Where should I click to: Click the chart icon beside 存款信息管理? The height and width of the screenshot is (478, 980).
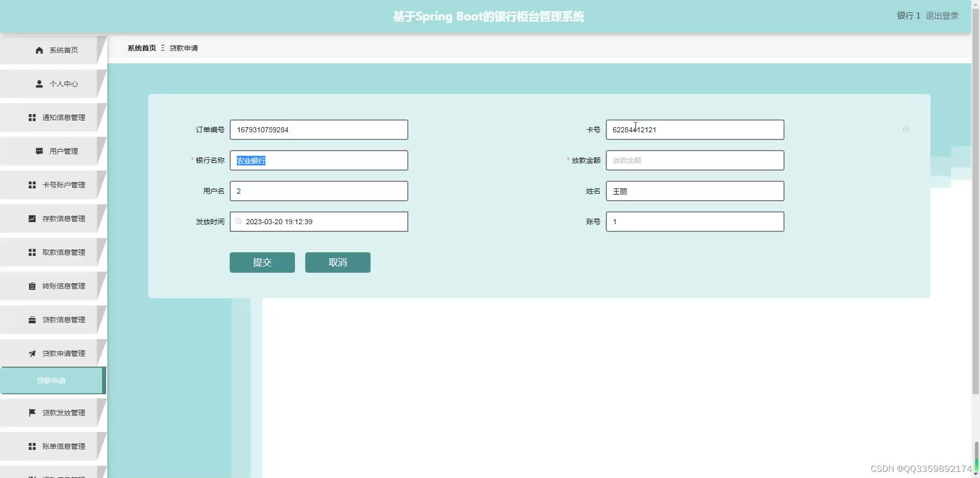[32, 219]
